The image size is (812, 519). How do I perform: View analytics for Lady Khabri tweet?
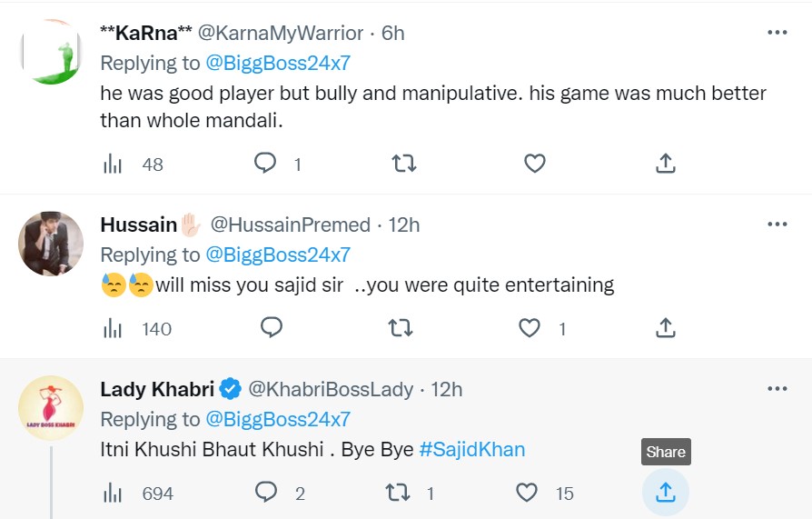coord(114,494)
